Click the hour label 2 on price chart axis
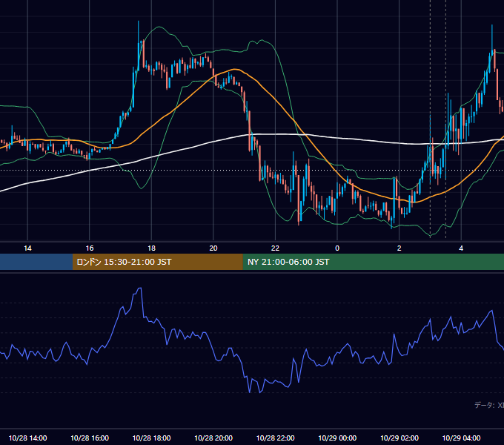 [x=399, y=248]
